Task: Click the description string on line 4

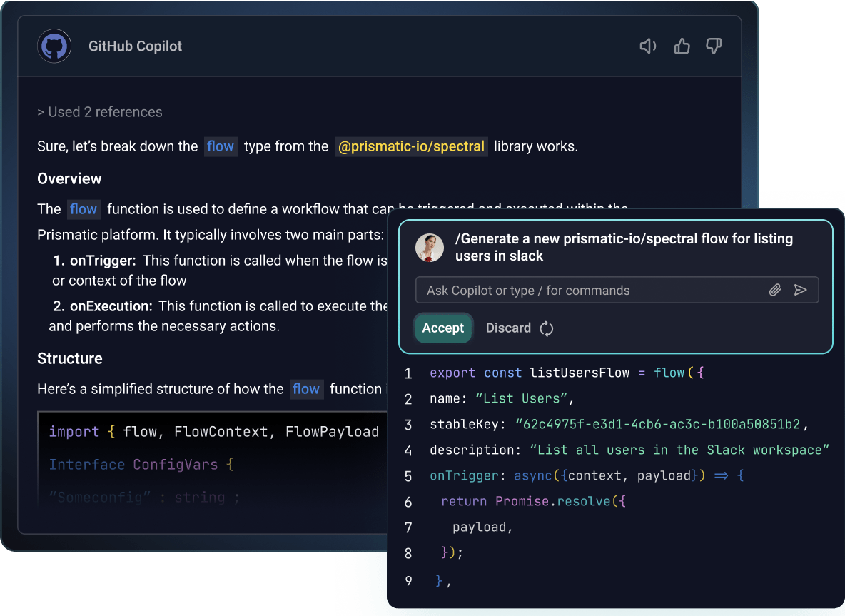Action: click(x=679, y=450)
